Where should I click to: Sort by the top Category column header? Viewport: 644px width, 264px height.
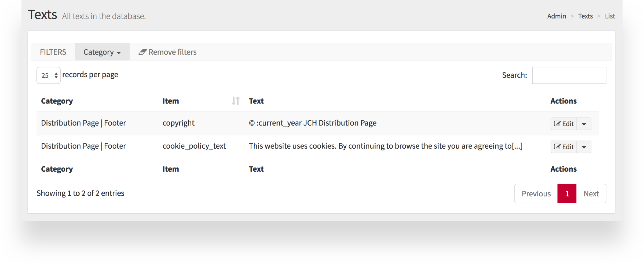pos(57,101)
